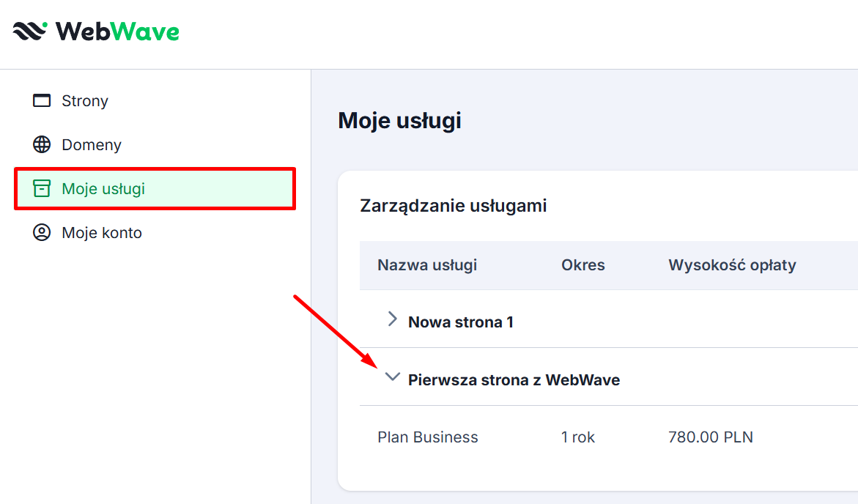Click the Domeny globe icon

pos(42,144)
